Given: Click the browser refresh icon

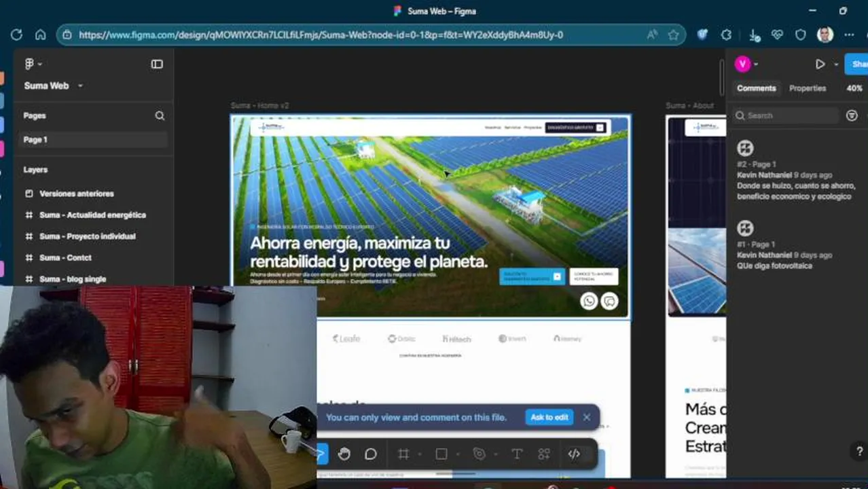Looking at the screenshot, I should pos(17,35).
